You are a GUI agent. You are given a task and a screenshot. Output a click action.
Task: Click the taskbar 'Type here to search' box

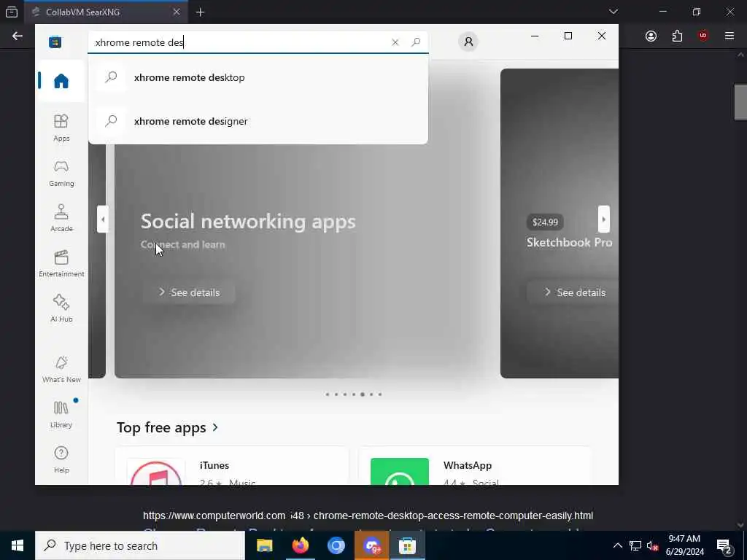(x=140, y=545)
